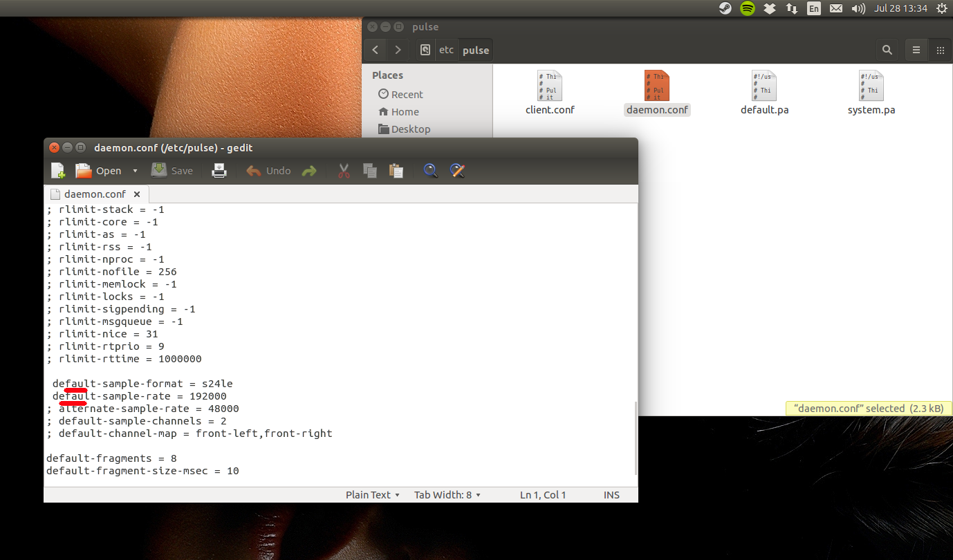The width and height of the screenshot is (953, 560).
Task: Open Desktop in Places sidebar
Action: coord(404,129)
